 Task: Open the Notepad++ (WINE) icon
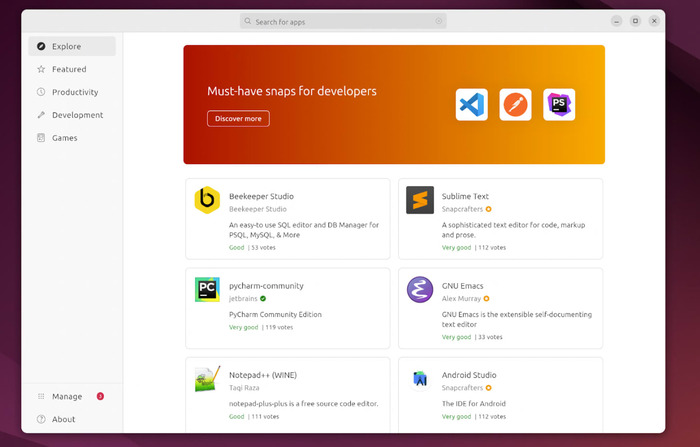click(207, 379)
